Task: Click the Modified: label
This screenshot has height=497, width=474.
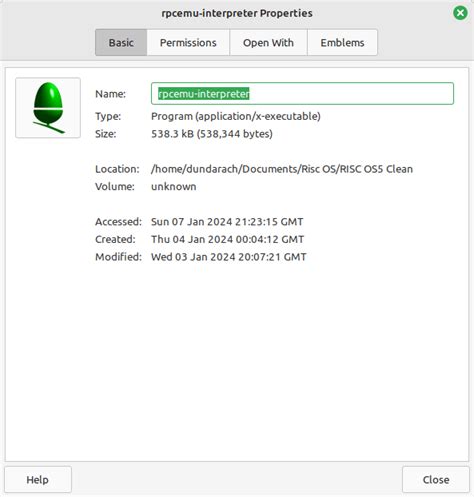Action: (118, 257)
